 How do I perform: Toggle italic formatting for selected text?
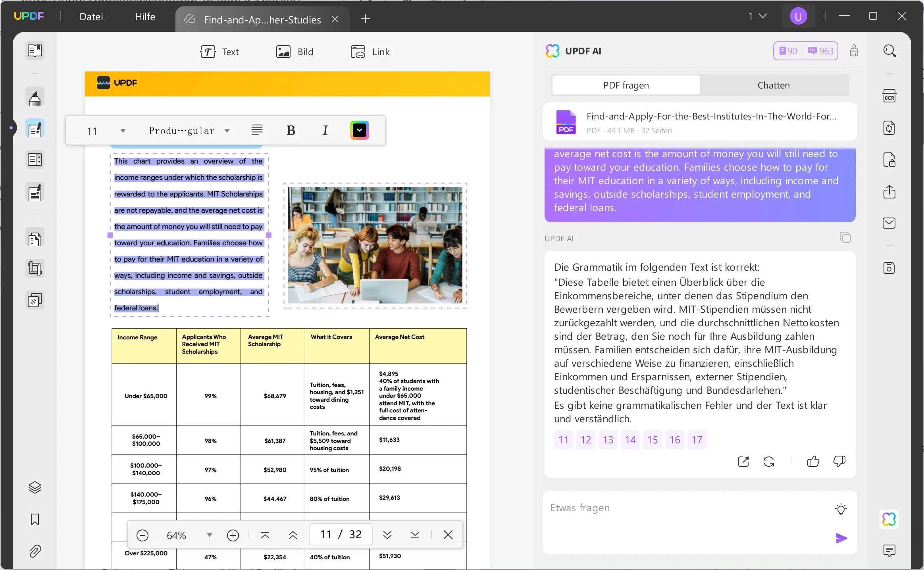click(325, 130)
